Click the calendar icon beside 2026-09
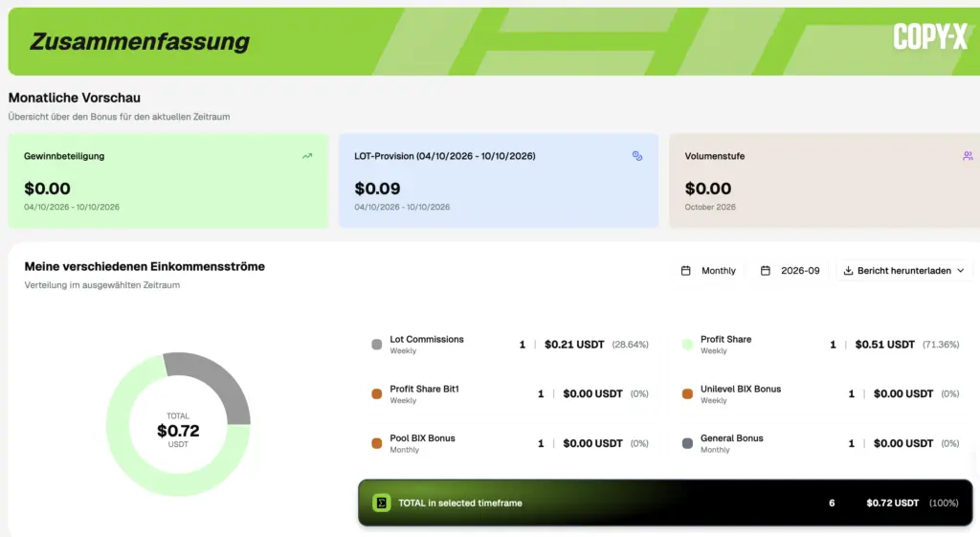Screen dimensions: 980x537 pyautogui.click(x=765, y=271)
